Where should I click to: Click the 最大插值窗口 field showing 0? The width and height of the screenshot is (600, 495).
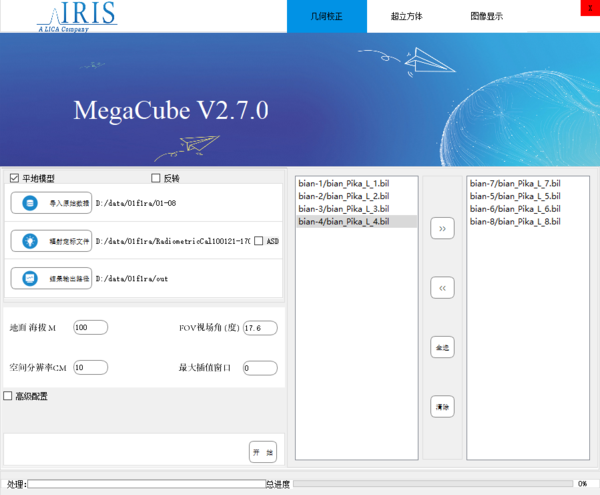pyautogui.click(x=260, y=368)
